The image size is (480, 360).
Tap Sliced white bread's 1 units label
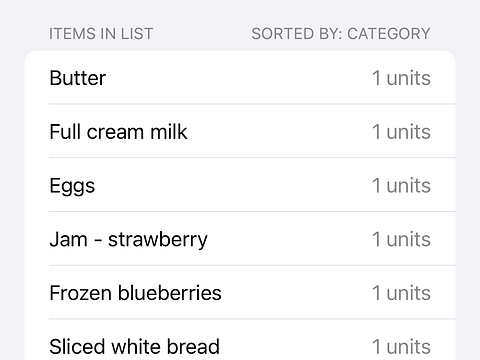(x=401, y=347)
